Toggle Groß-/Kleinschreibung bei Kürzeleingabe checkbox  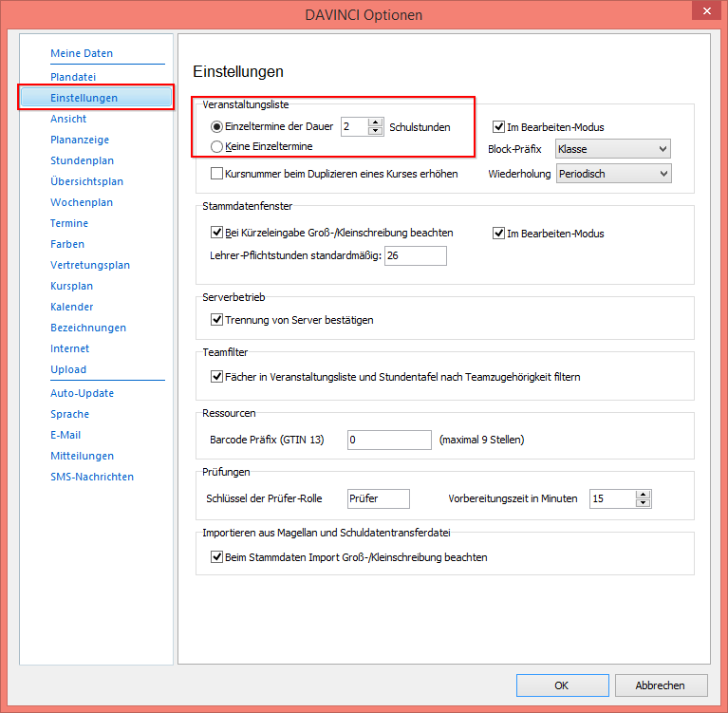[216, 233]
